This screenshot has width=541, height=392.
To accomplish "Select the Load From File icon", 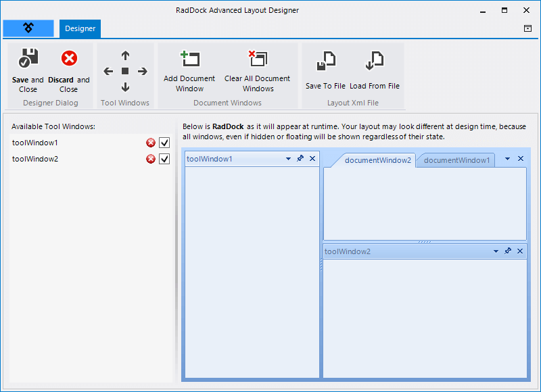I will pyautogui.click(x=375, y=61).
